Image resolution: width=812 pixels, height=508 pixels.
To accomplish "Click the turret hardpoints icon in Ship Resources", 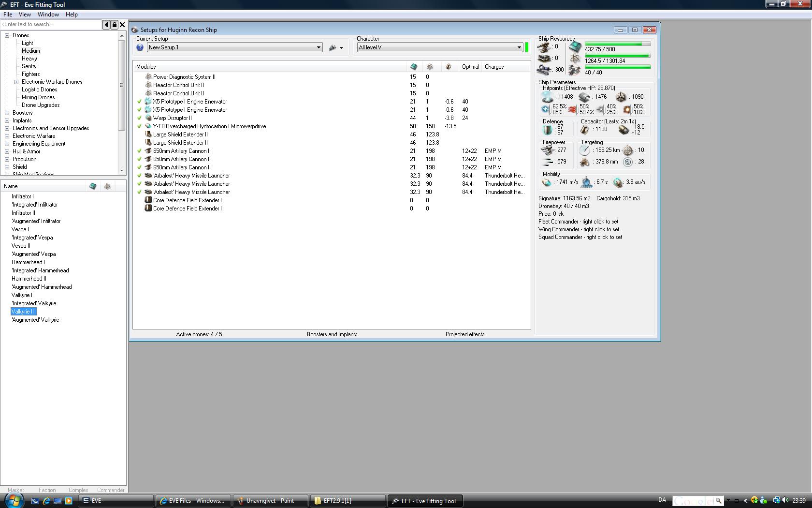I will pos(545,47).
